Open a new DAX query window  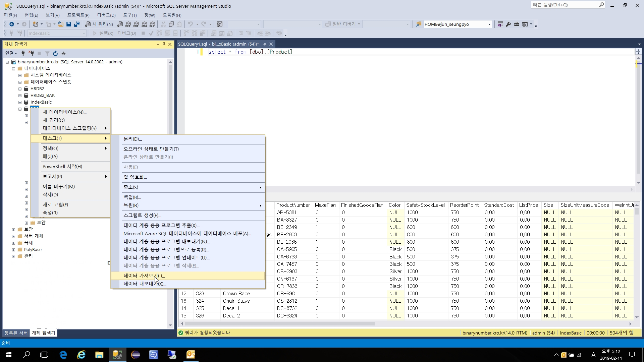pyautogui.click(x=152, y=24)
